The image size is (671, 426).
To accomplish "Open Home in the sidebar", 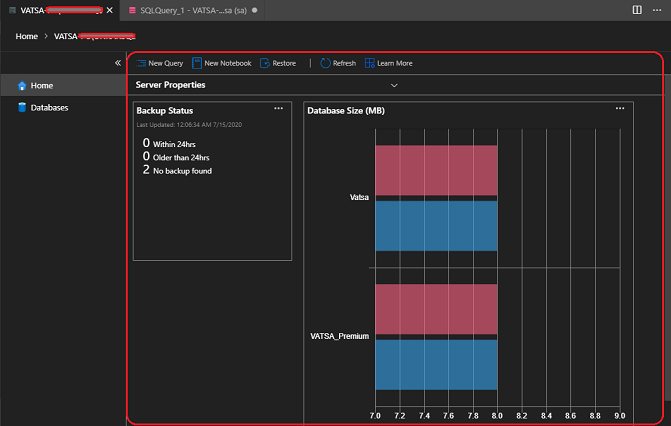I will 63,85.
